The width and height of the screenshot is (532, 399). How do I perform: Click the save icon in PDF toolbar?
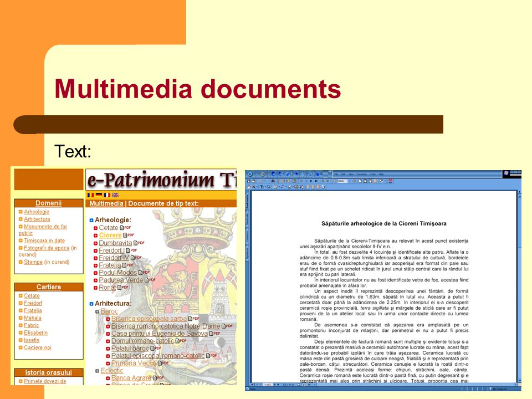[249, 181]
